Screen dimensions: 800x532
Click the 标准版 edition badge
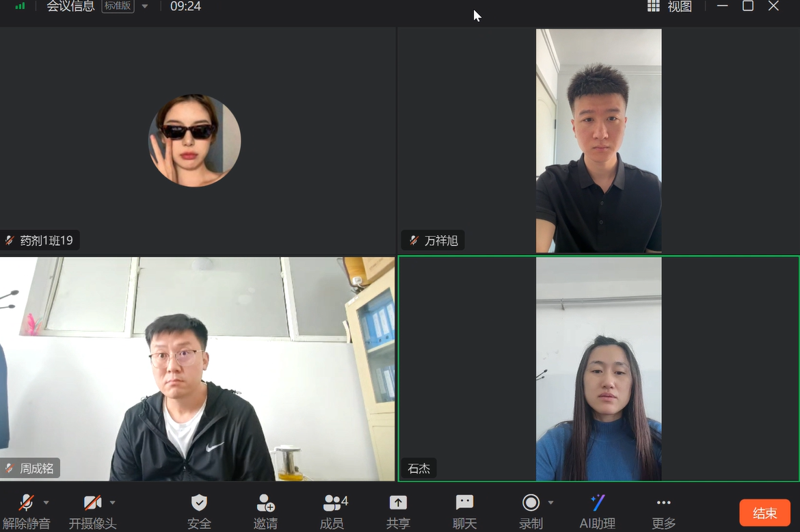(118, 6)
